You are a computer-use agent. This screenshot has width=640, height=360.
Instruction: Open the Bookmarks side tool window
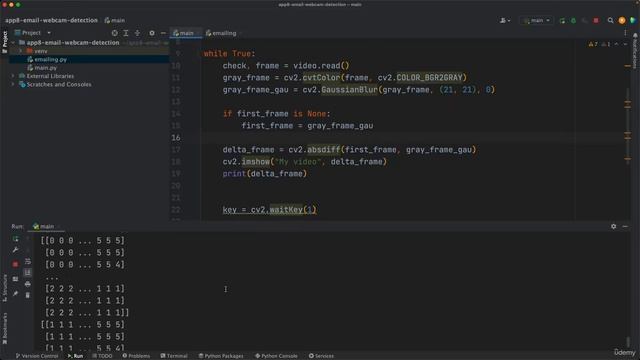click(x=5, y=328)
